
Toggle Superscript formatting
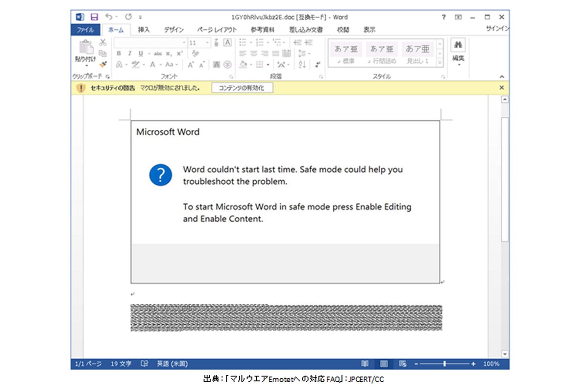(x=180, y=53)
